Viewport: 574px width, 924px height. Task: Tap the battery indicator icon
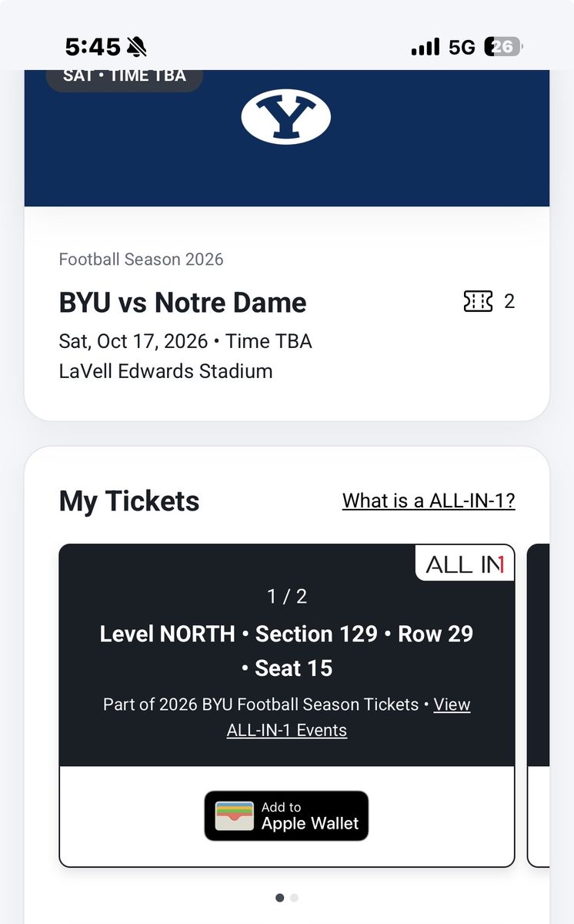(x=503, y=47)
